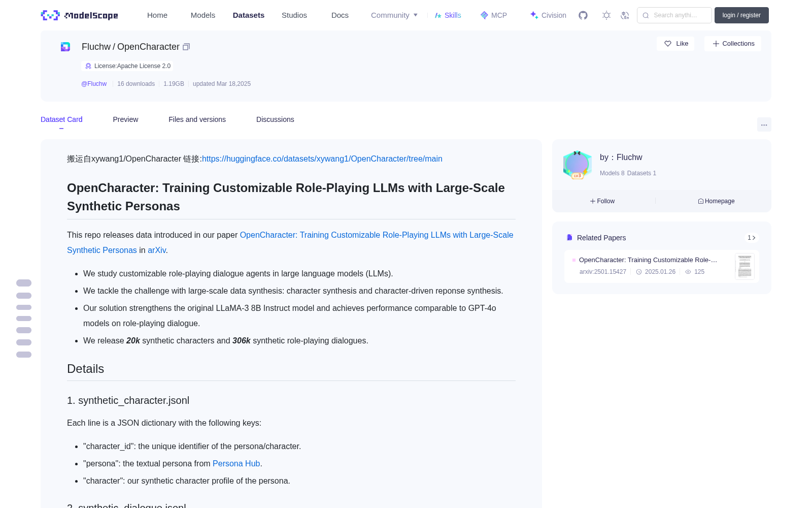Like this dataset
Screen dimensions: 812x508
675,44
